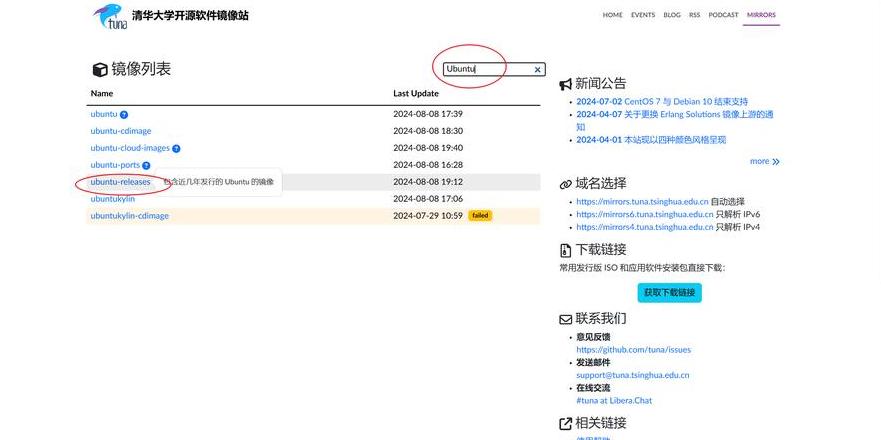Click timestamp 2024-08-08 17:06
The height and width of the screenshot is (440, 881).
[428, 199]
